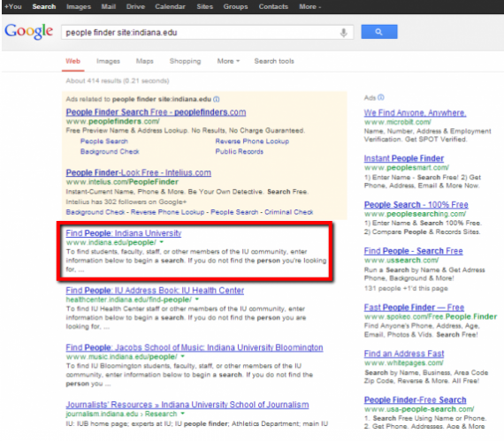
Task: Click www.microbilt.com/ green URL
Action: pyautogui.click(x=397, y=122)
